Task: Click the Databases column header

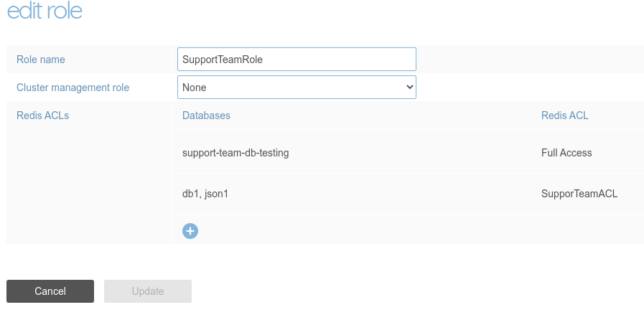Action: coord(206,116)
